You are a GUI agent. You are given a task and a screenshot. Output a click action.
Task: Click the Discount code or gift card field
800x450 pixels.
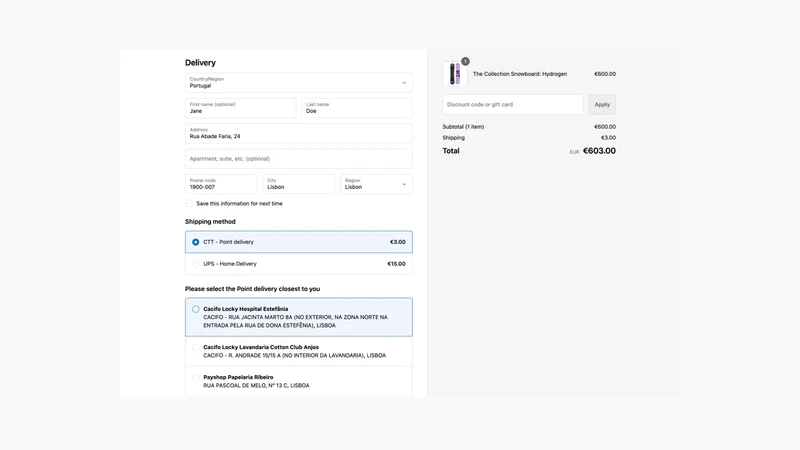(513, 105)
